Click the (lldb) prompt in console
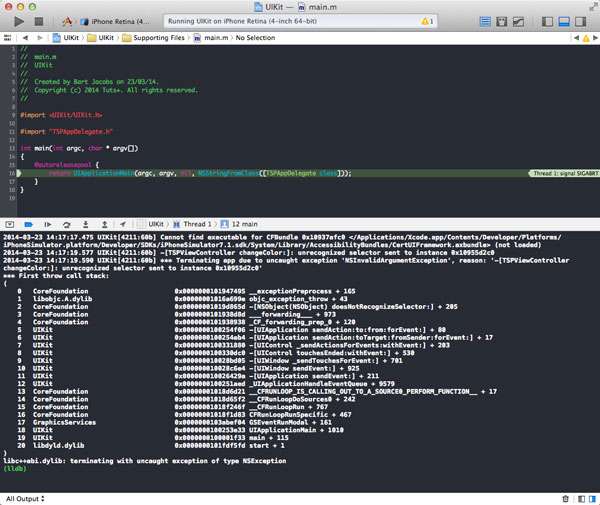600x505 pixels. pos(15,469)
